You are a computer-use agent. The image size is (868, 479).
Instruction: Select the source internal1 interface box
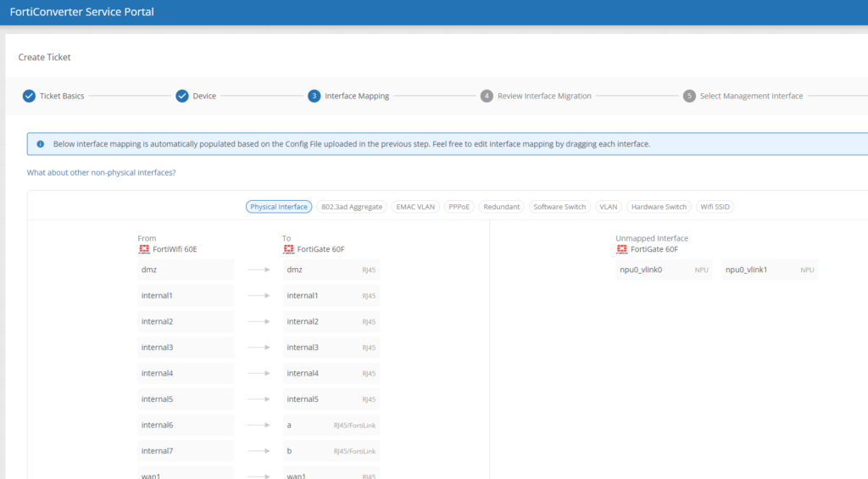186,296
